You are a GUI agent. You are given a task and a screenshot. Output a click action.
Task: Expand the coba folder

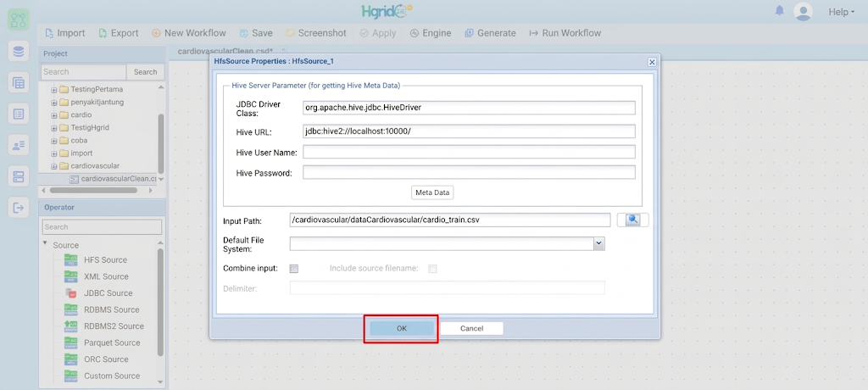[x=53, y=141]
